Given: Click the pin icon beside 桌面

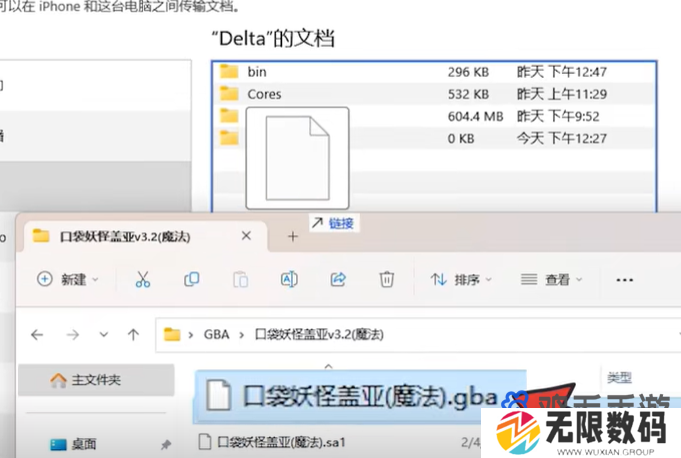Looking at the screenshot, I should coord(165,444).
